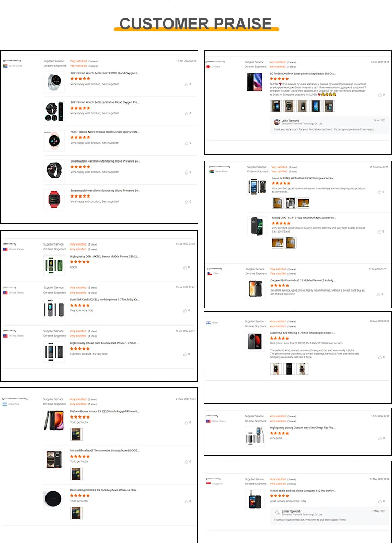392x557 pixels.
Task: Open Dual SIM Card MOCELL mobile phone title
Action: click(x=104, y=300)
